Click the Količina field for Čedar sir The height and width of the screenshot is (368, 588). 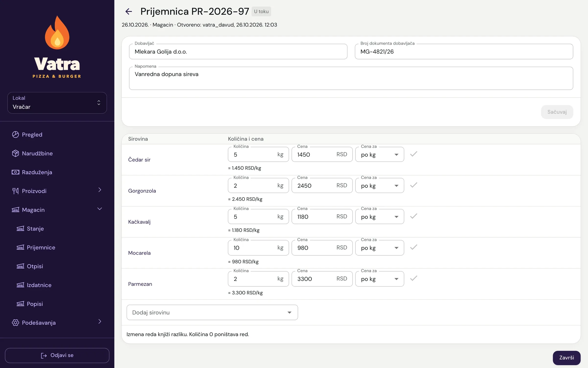[x=258, y=154]
